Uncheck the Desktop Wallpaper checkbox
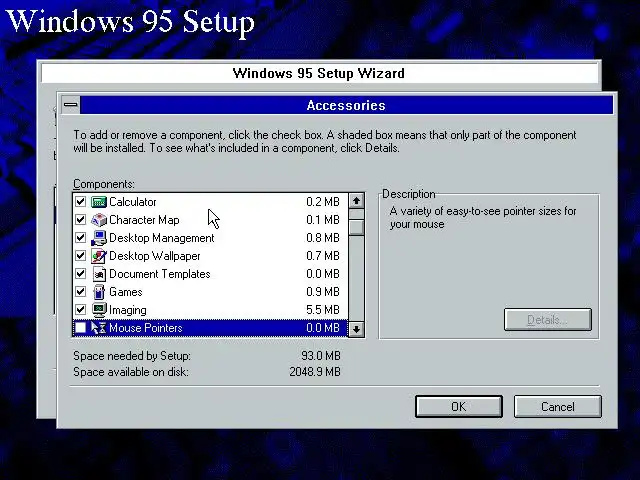The width and height of the screenshot is (640, 480). coord(80,256)
